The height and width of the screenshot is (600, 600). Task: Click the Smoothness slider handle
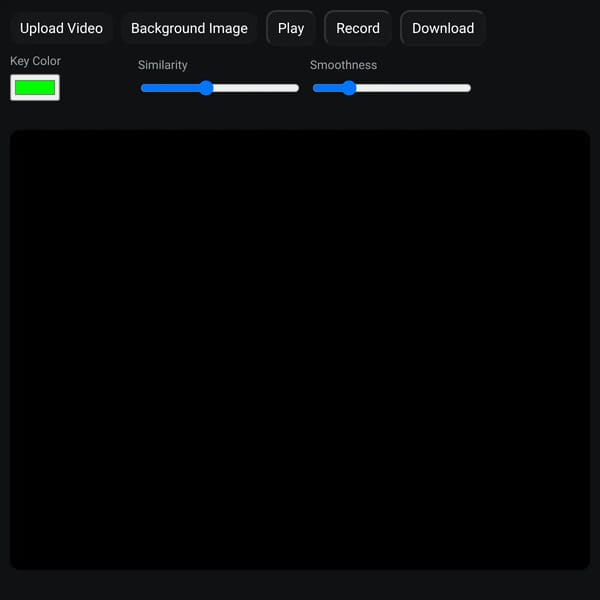(349, 88)
